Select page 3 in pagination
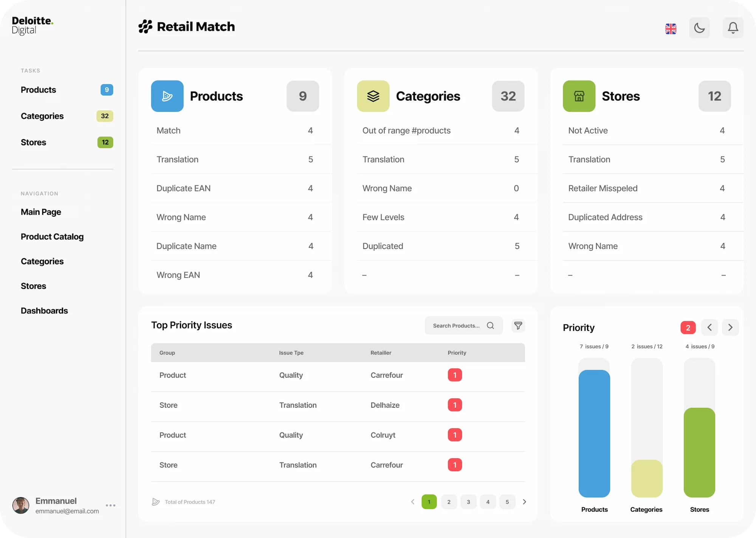This screenshot has width=756, height=538. pos(468,502)
